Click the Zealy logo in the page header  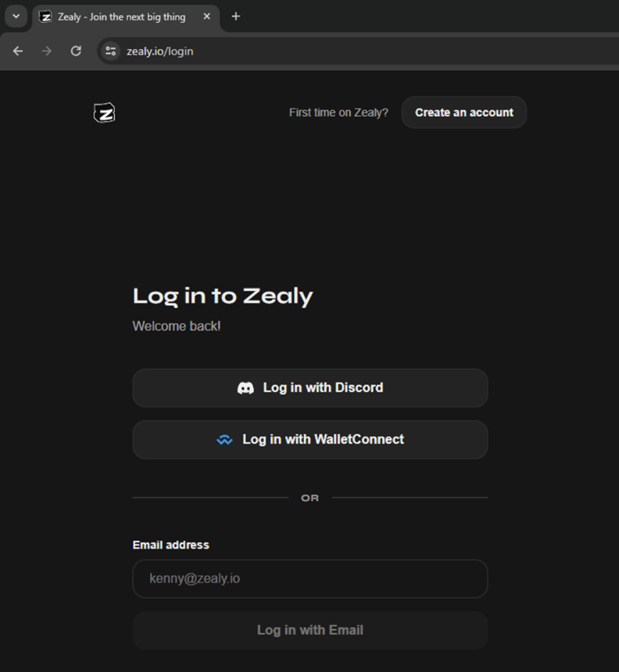point(104,113)
